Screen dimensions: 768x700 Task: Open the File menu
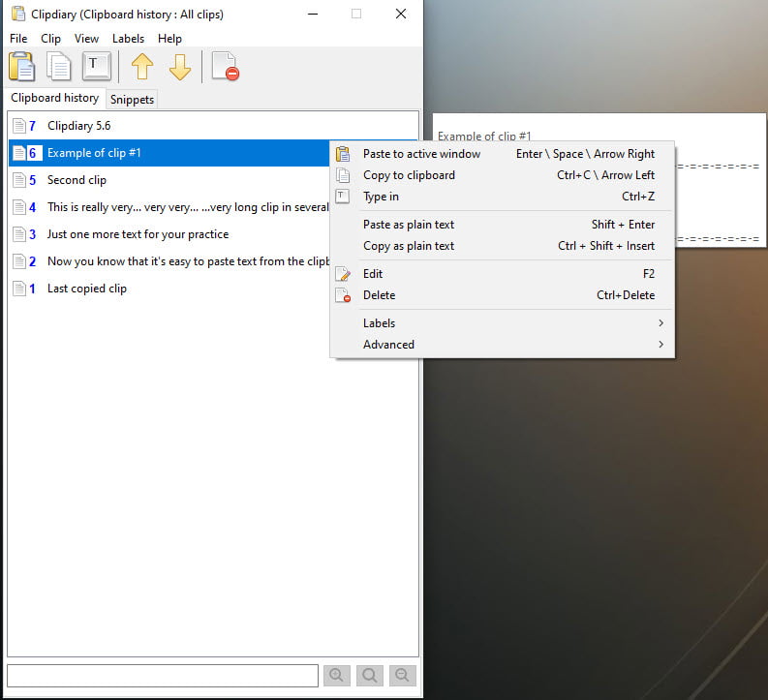tap(18, 38)
